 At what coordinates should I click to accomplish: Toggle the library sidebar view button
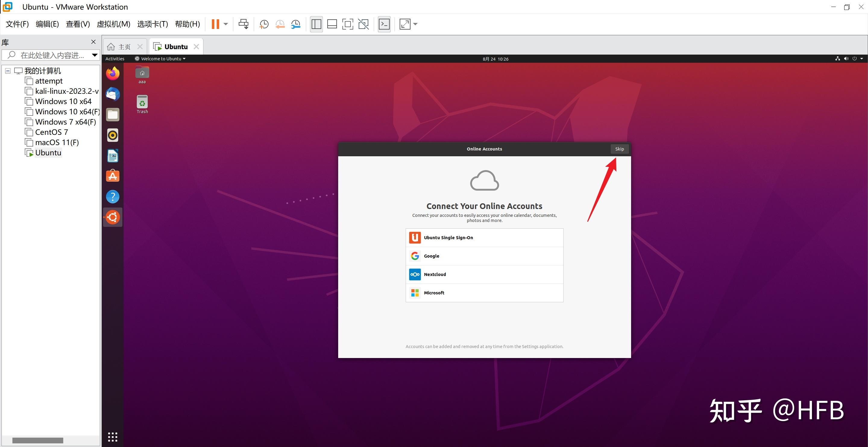pyautogui.click(x=316, y=24)
